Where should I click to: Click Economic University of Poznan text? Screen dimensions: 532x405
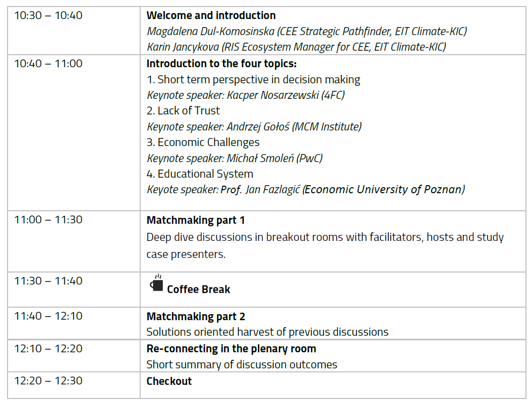click(x=384, y=189)
